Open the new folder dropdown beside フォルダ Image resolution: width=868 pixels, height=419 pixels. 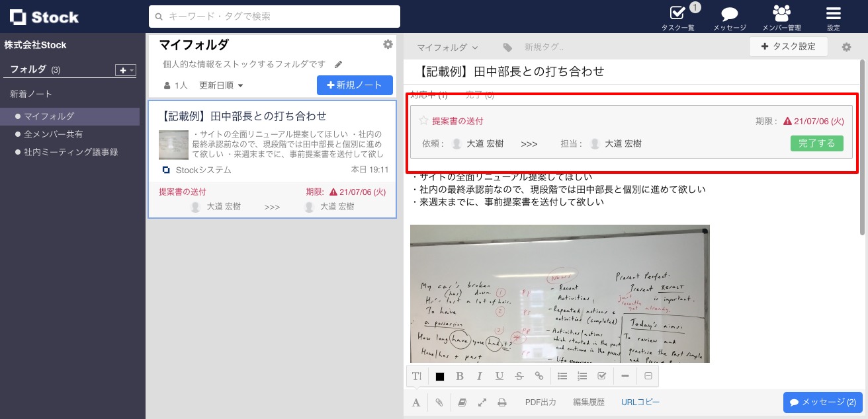point(125,70)
